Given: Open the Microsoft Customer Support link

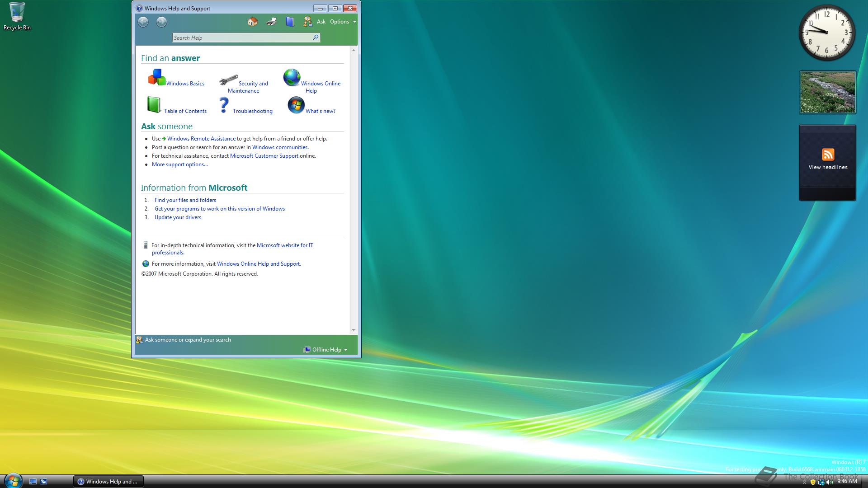Looking at the screenshot, I should 264,156.
